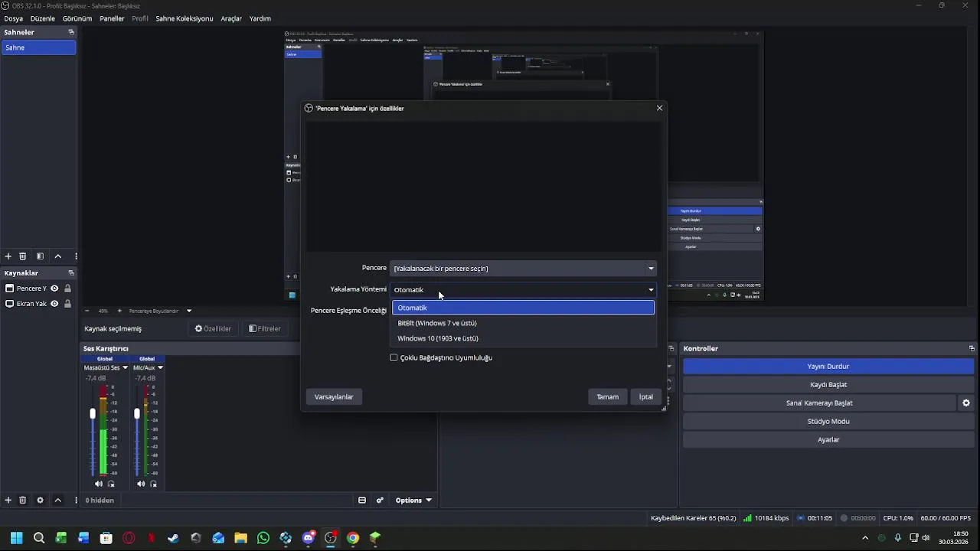Open scene filters icon in the Sahneler toolbar
980x551 pixels.
[40, 256]
